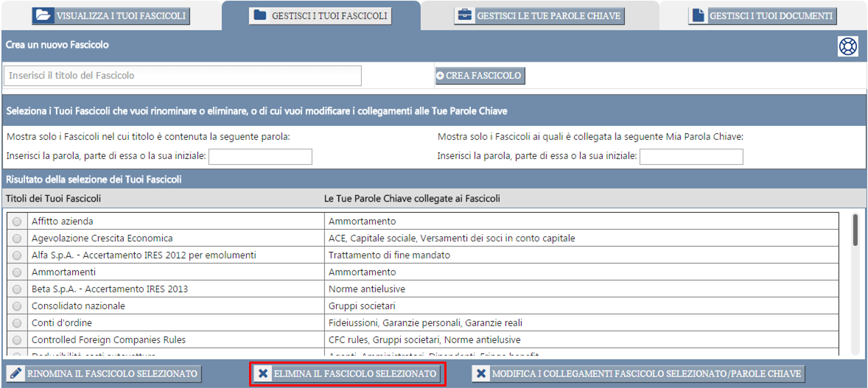Screen dimensions: 868x388
Task: Select Beta S.p.A. Accertamento IRES 2013 radio
Action: tap(17, 289)
